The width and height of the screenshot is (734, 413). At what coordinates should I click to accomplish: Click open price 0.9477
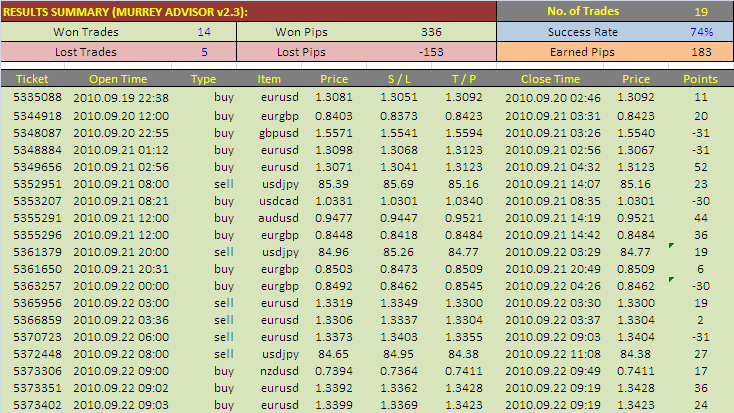(x=334, y=218)
